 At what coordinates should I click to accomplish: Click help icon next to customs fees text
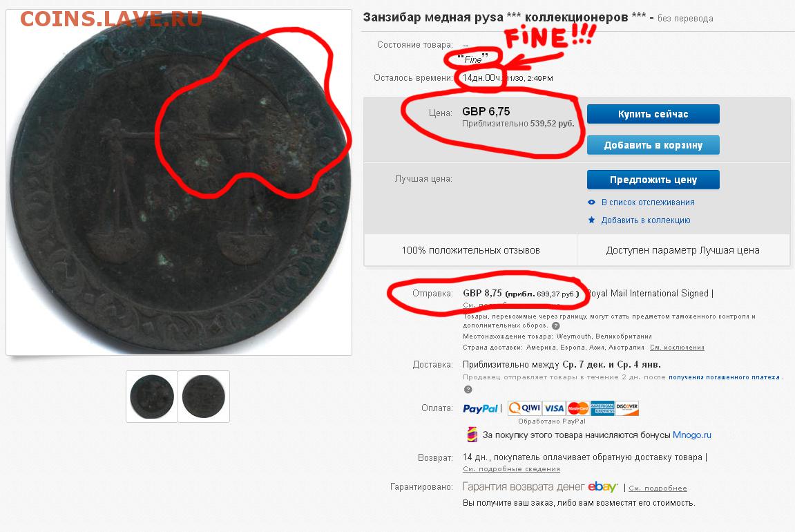tap(556, 326)
